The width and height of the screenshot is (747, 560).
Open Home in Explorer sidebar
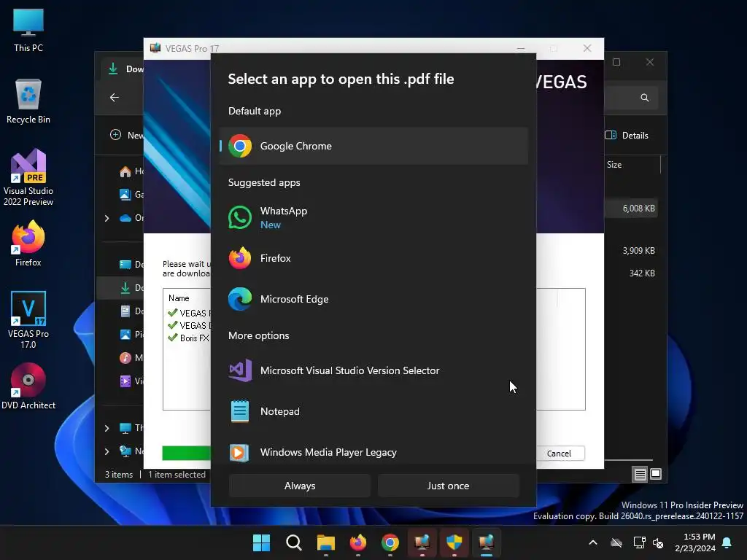131,171
